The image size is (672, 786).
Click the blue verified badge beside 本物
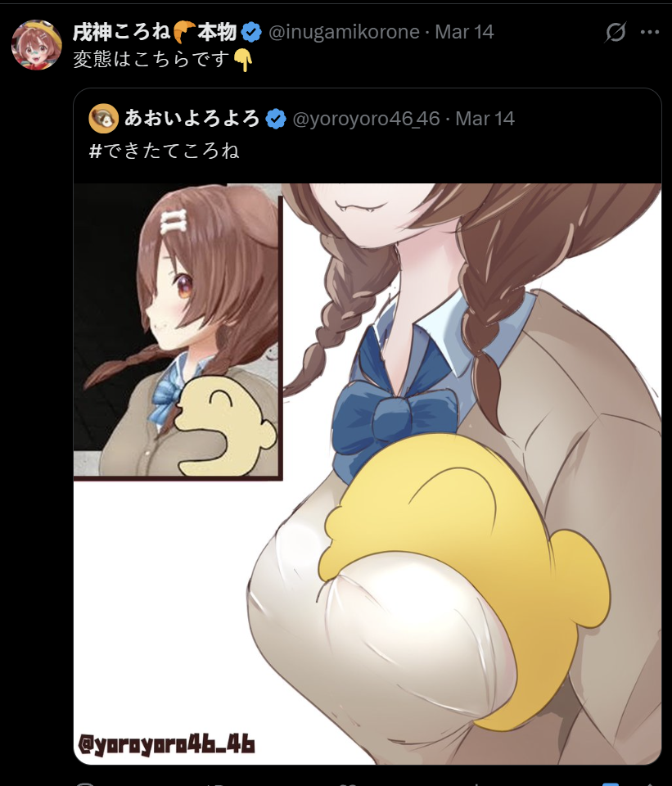[x=251, y=33]
